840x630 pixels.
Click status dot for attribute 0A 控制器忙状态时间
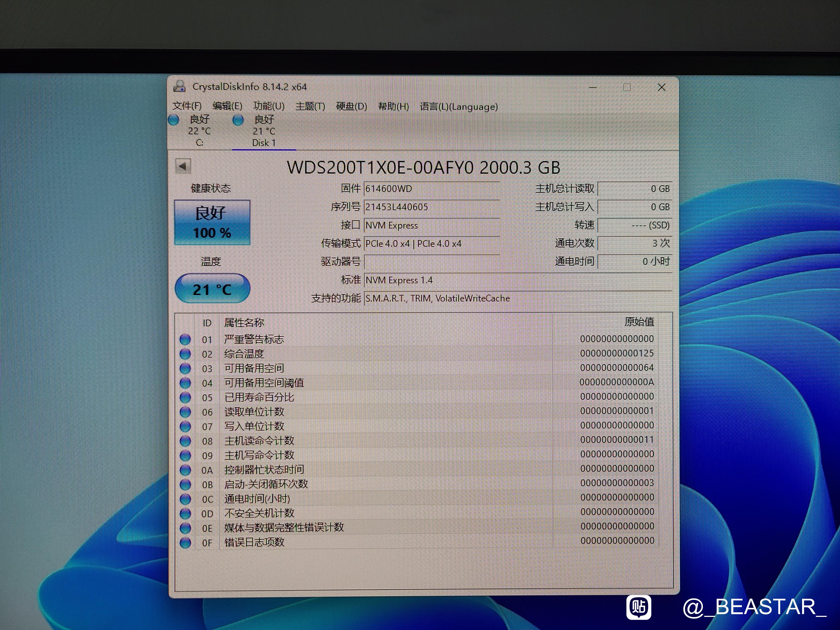(185, 470)
